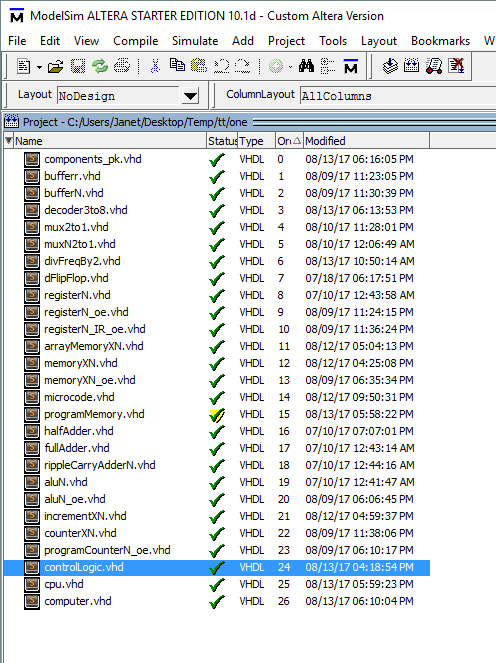Click the Compile icon in the toolbar

pyautogui.click(x=390, y=66)
